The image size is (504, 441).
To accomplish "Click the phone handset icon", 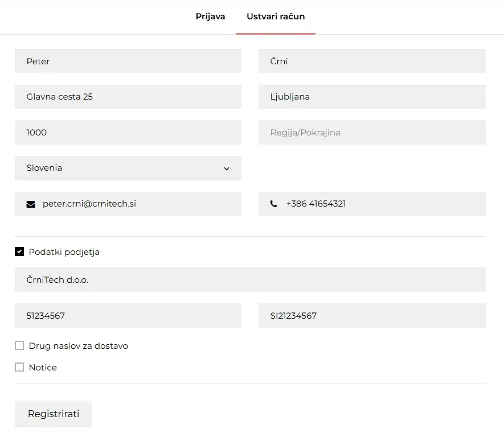I will 273,204.
